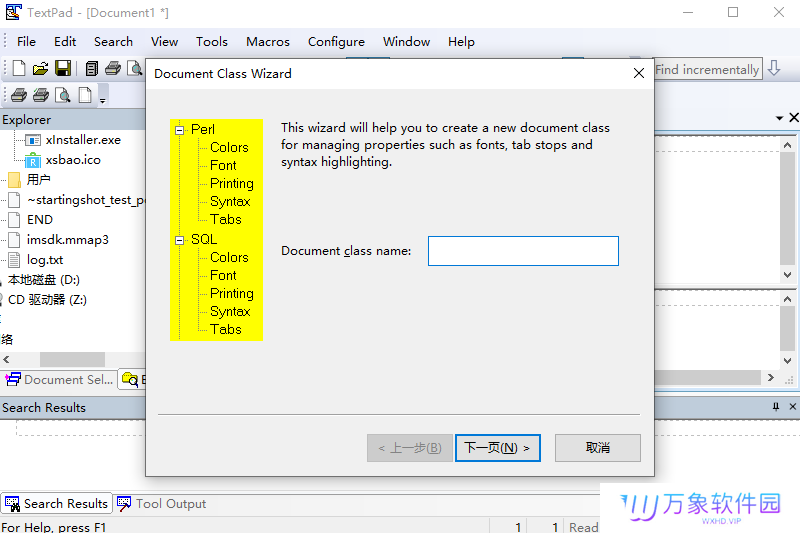The image size is (800, 533).
Task: Save the document with floppy disk icon
Action: coord(63,68)
